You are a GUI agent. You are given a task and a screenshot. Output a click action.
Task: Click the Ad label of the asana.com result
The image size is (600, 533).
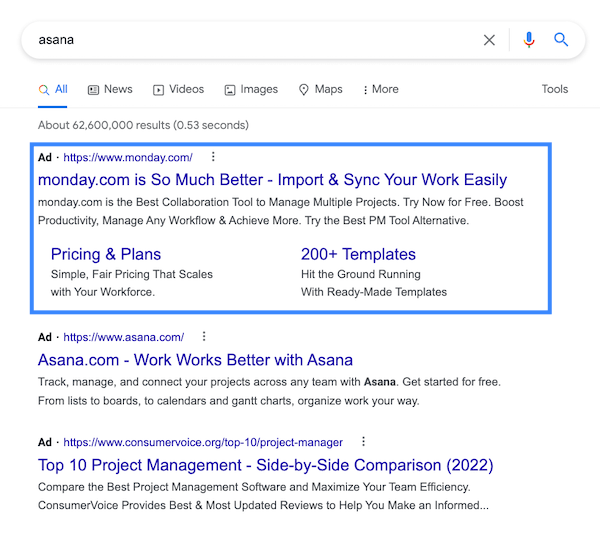[x=45, y=337]
